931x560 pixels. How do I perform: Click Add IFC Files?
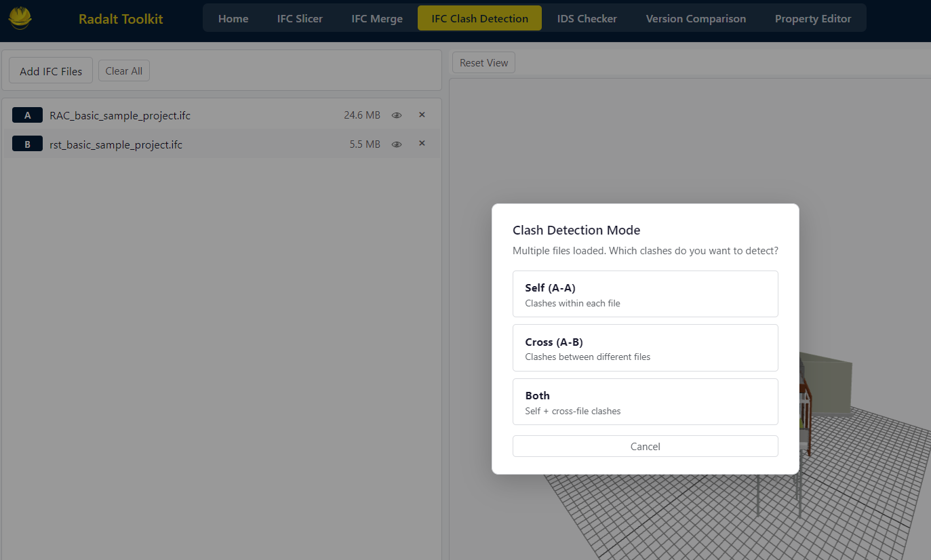[50, 70]
